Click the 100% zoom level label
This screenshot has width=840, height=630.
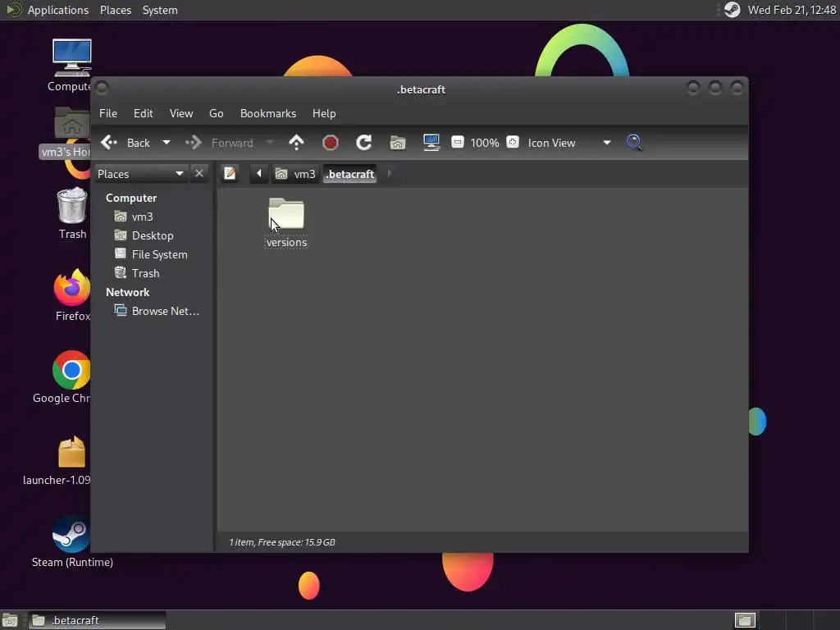[485, 143]
